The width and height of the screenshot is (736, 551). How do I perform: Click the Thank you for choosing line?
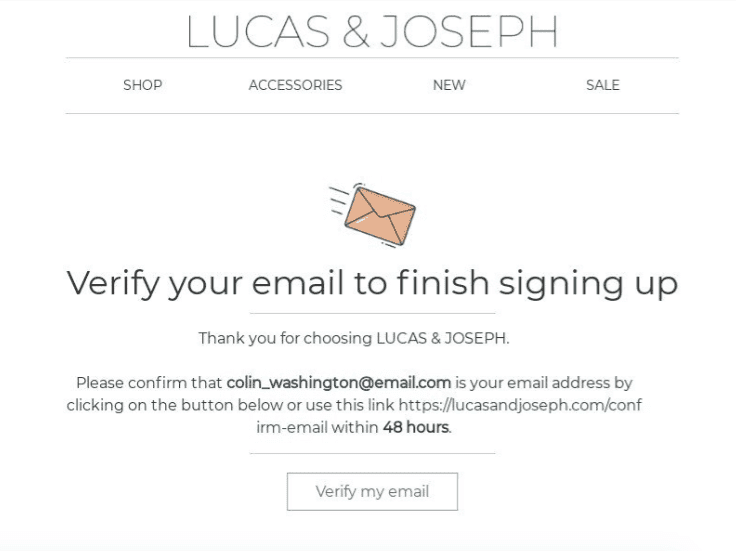[354, 338]
